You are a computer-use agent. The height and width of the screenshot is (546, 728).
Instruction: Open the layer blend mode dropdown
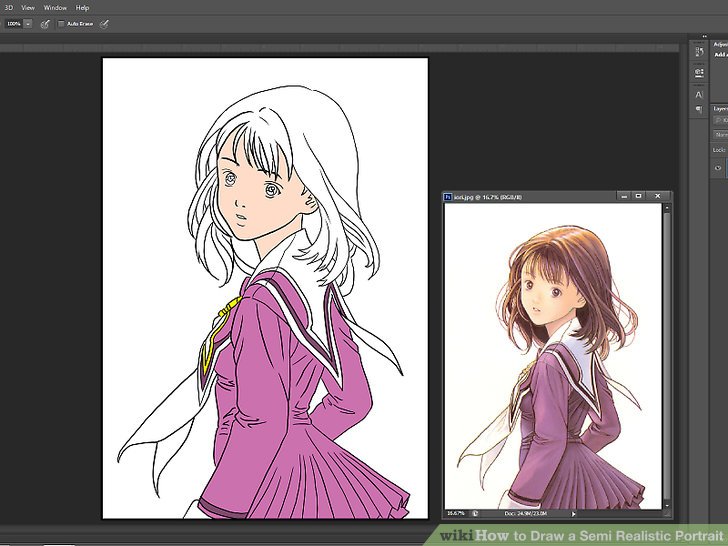click(720, 134)
